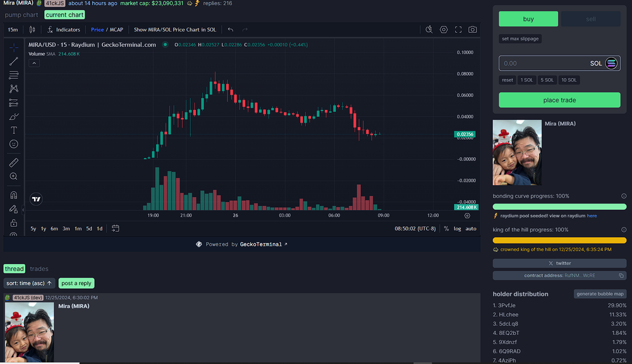Click the bonding curve progress bar
Viewport: 632px width, 364px height.
click(559, 207)
